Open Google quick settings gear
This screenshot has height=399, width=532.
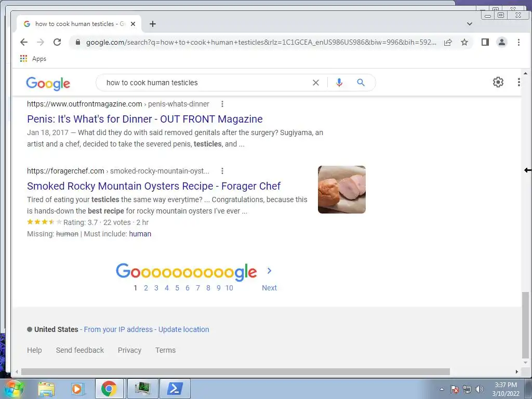pos(498,82)
